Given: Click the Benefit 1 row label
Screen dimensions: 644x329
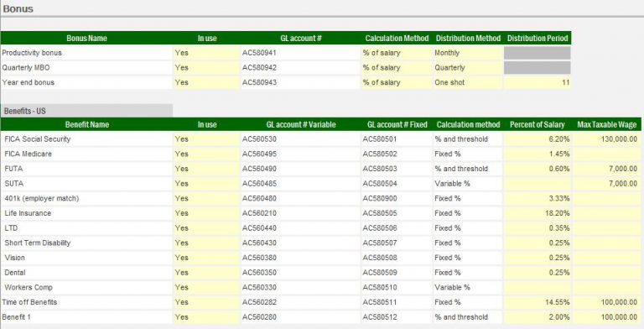Looking at the screenshot, I should pos(17,317).
